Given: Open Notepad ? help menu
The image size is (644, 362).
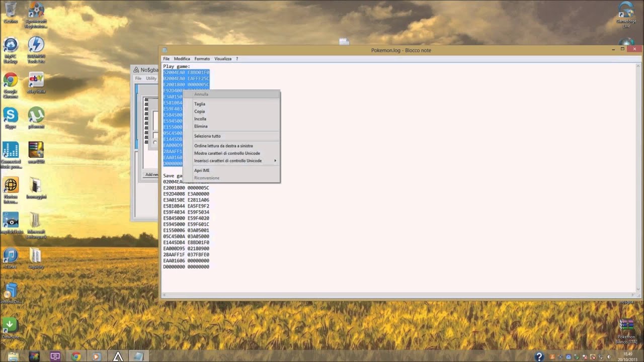Looking at the screenshot, I should pos(237,59).
